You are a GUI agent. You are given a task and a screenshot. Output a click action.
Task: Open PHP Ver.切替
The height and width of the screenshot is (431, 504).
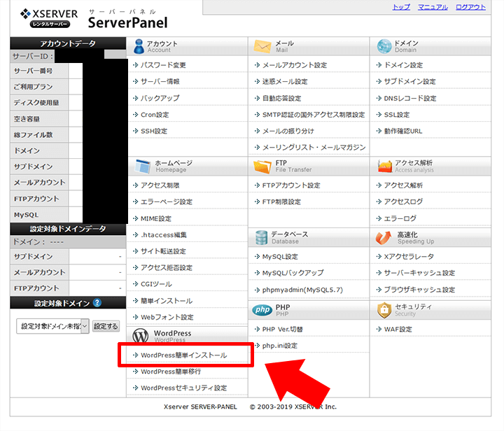283,329
